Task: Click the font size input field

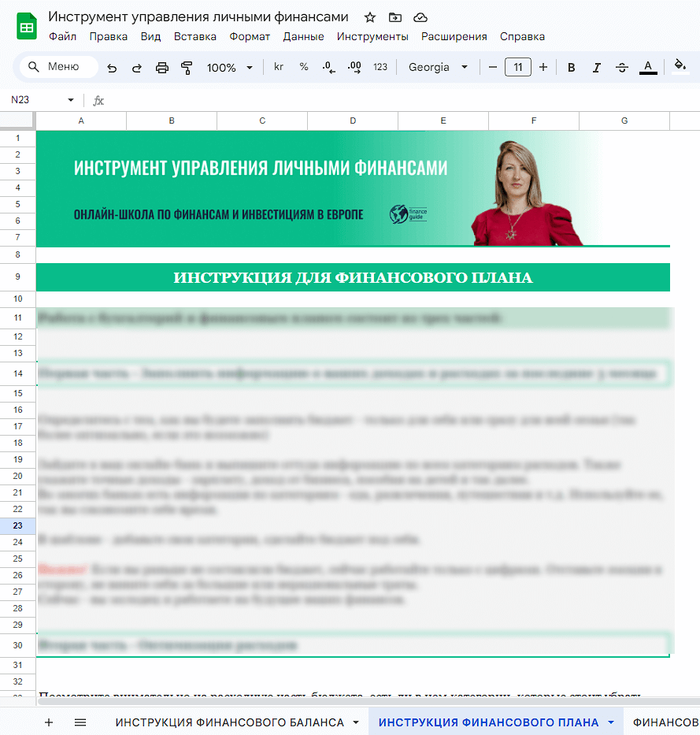Action: tap(517, 68)
